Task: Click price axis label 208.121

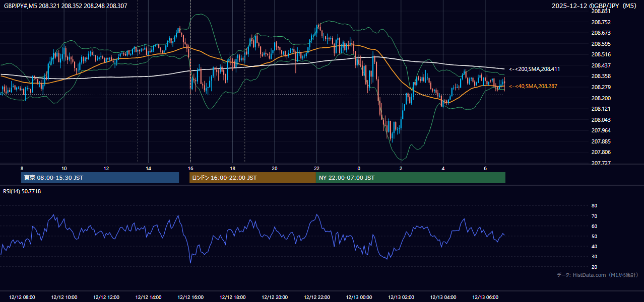Action: point(601,109)
